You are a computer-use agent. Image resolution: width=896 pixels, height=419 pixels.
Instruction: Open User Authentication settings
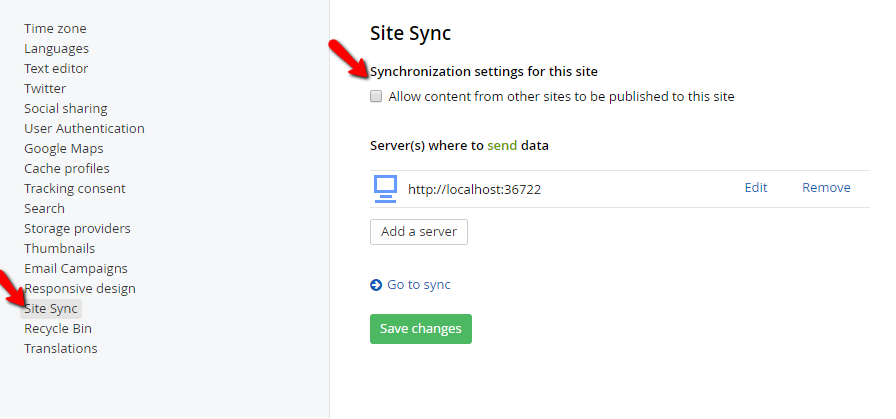pyautogui.click(x=85, y=129)
